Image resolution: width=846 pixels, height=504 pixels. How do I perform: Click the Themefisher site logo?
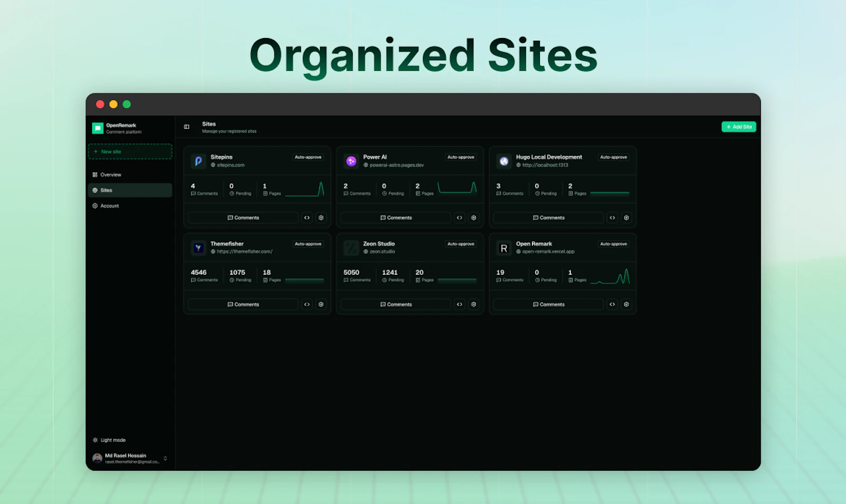[x=198, y=248]
